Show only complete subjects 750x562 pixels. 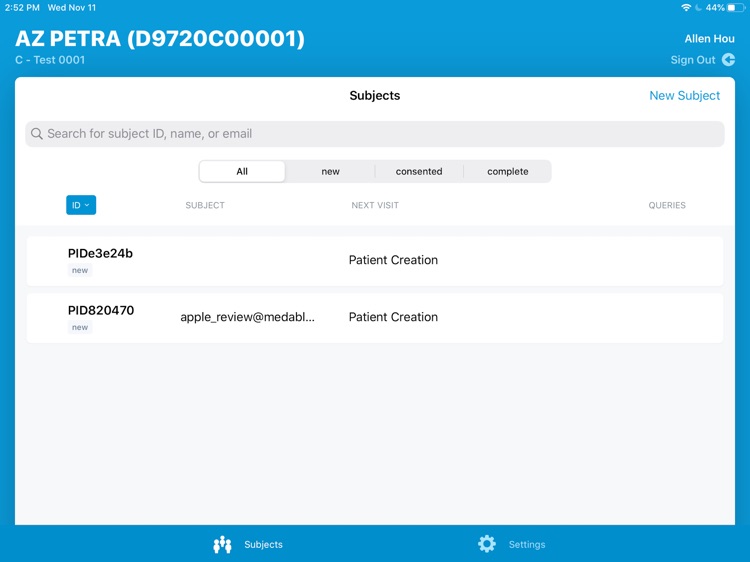[507, 171]
